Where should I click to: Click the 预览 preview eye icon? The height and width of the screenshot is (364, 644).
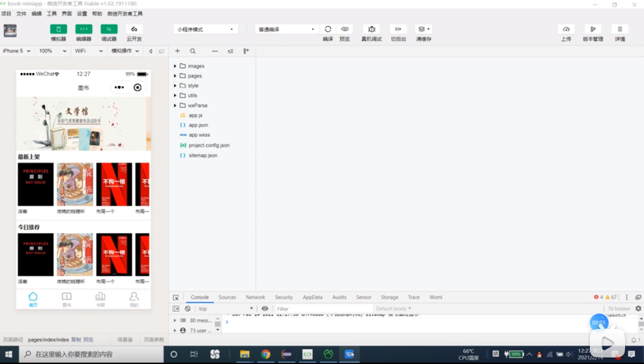tap(345, 29)
